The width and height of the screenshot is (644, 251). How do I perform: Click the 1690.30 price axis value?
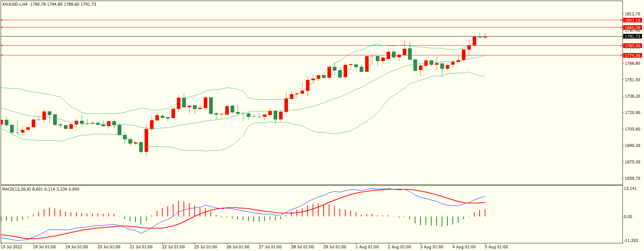click(632, 146)
